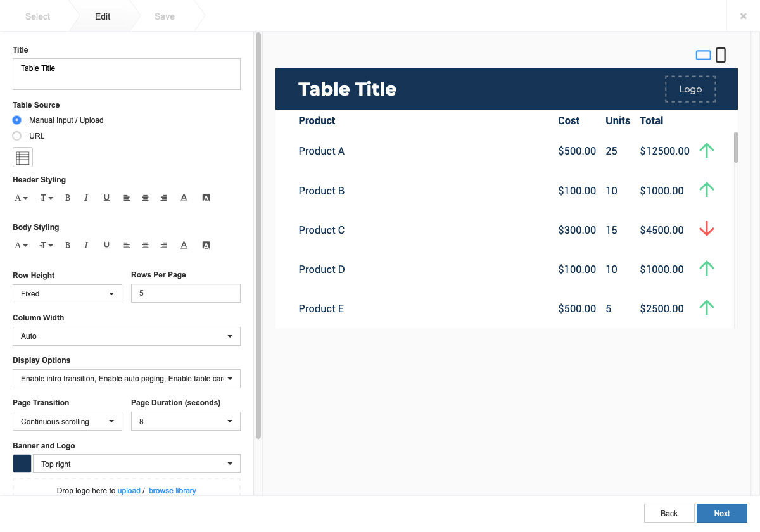Go back to the Select step
760x532 pixels.
tap(37, 16)
